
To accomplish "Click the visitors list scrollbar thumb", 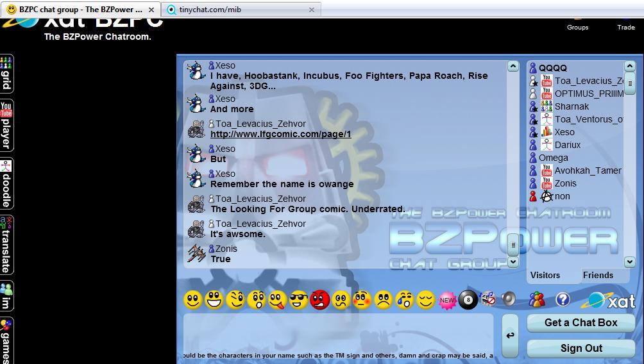I will pyautogui.click(x=630, y=83).
